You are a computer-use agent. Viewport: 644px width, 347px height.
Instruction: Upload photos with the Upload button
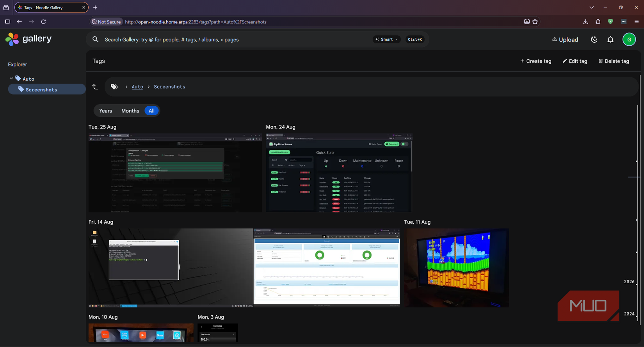pos(565,39)
